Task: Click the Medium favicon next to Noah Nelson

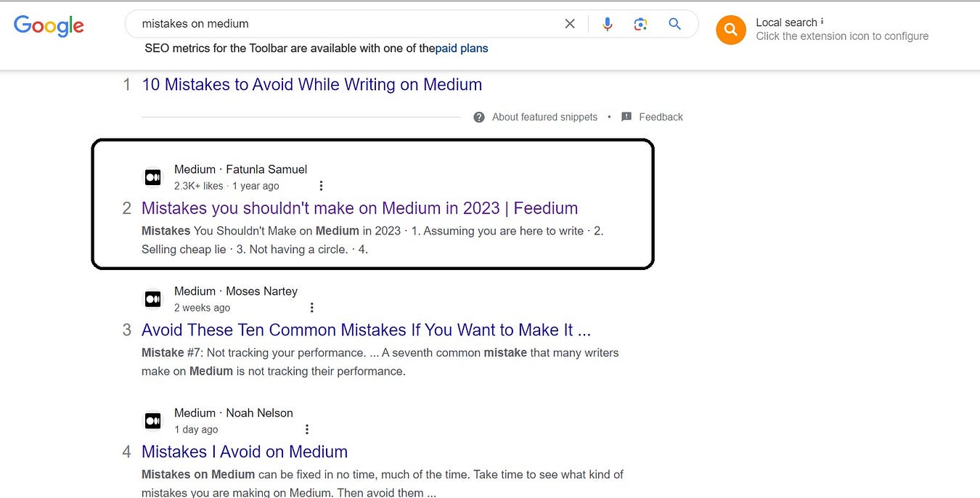Action: pyautogui.click(x=153, y=421)
